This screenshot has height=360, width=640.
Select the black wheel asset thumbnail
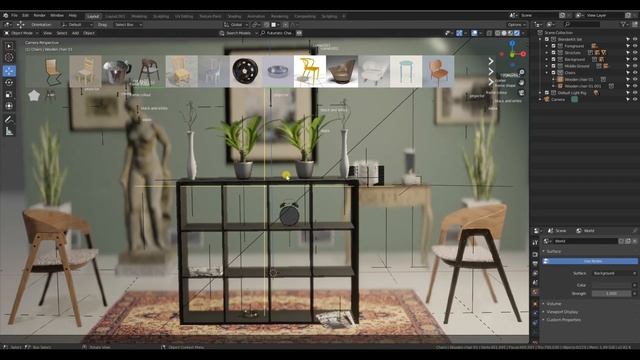coord(246,71)
